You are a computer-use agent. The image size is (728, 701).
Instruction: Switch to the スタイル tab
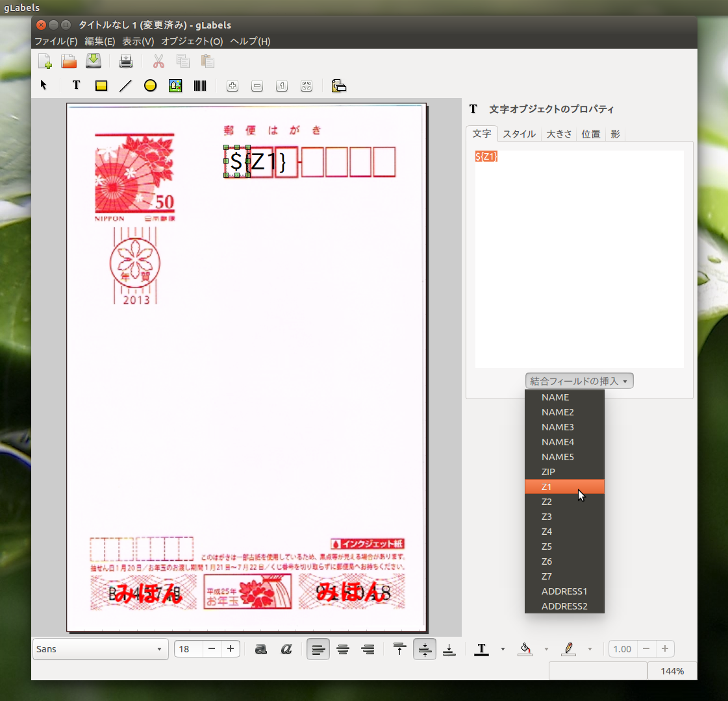point(519,134)
